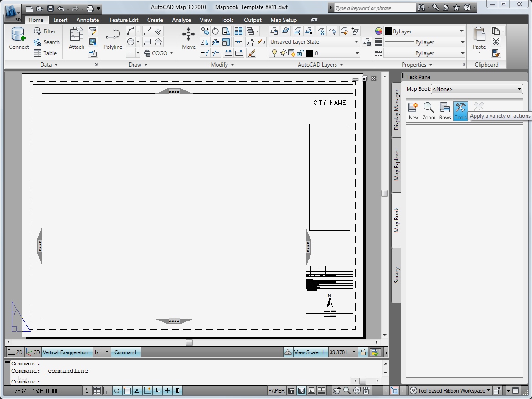Click the Paste icon

tap(479, 38)
